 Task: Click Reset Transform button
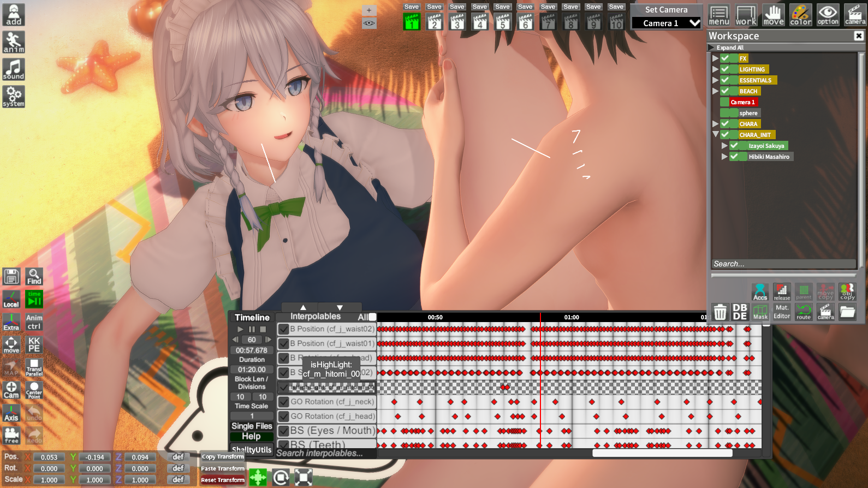(223, 480)
